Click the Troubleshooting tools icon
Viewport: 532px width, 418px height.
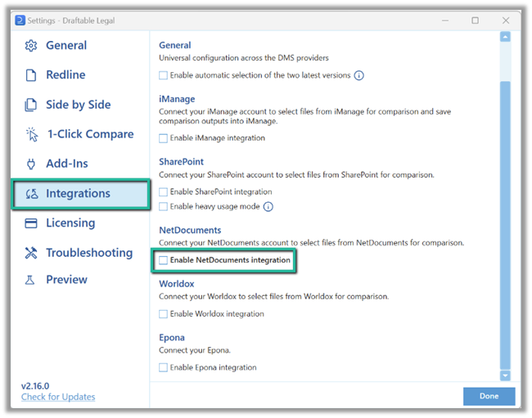(31, 253)
